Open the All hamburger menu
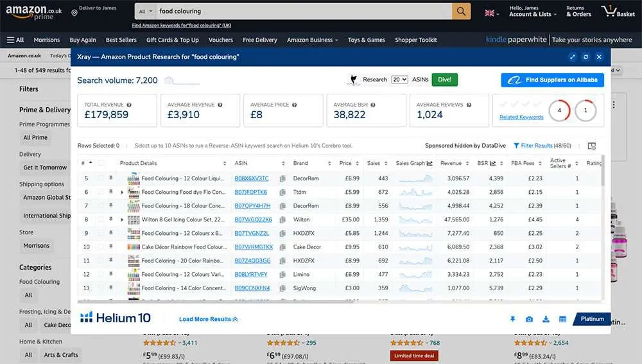The width and height of the screenshot is (642, 364). [x=15, y=40]
